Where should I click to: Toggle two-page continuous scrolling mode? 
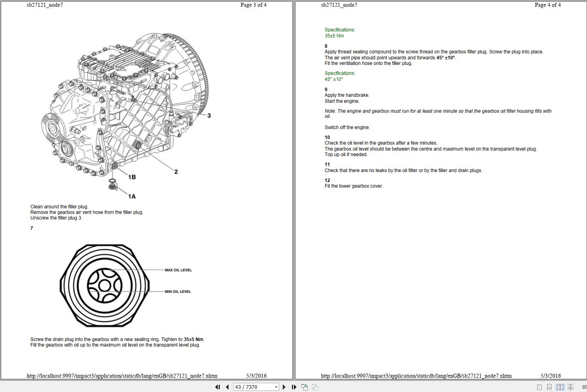click(x=570, y=387)
